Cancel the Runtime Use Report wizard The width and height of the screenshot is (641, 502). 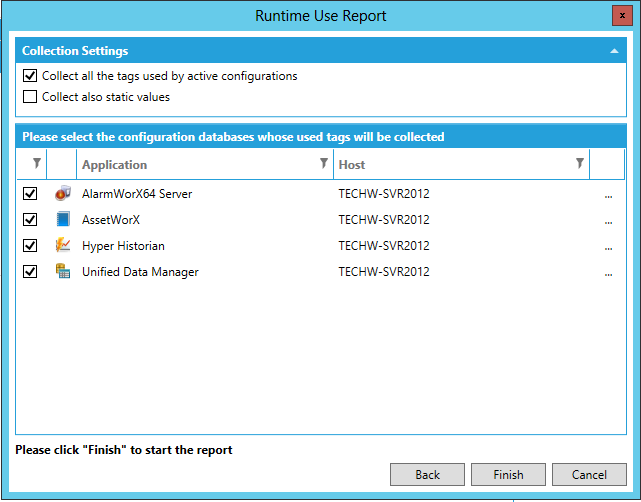[589, 474]
